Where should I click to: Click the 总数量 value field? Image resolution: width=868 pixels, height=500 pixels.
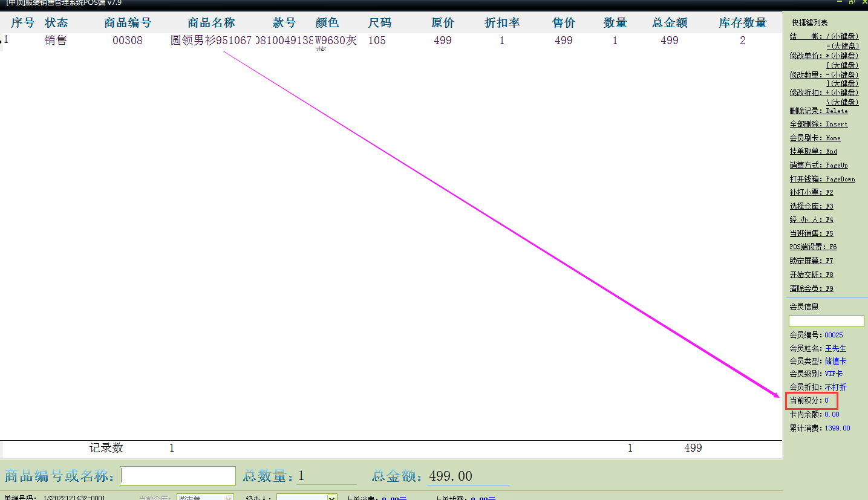tap(326, 476)
